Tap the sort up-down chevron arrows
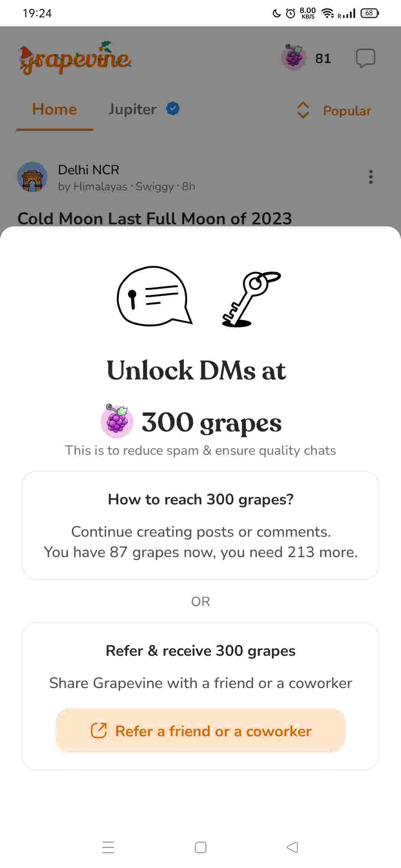 (303, 110)
